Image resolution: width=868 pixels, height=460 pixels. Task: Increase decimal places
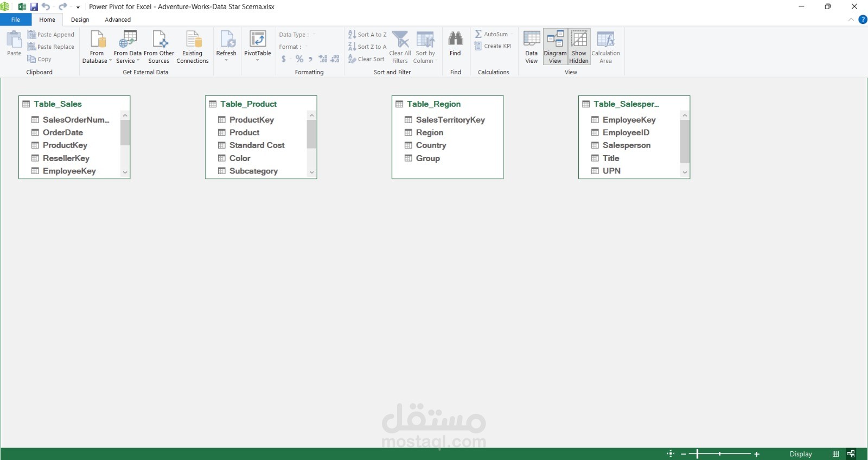click(323, 59)
